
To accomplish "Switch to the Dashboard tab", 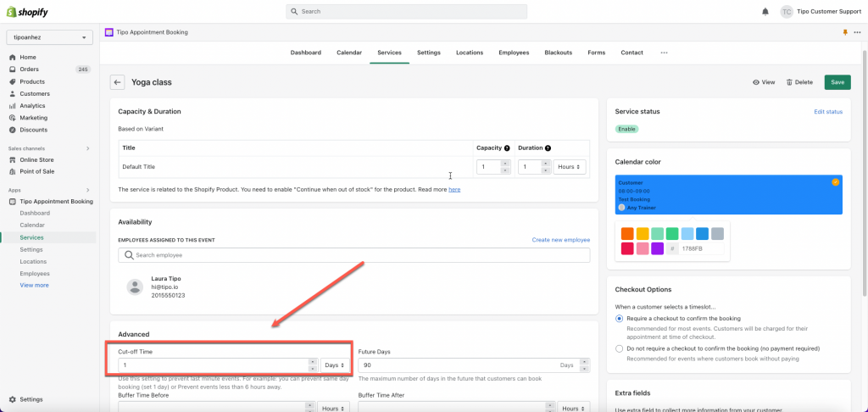I will (305, 53).
